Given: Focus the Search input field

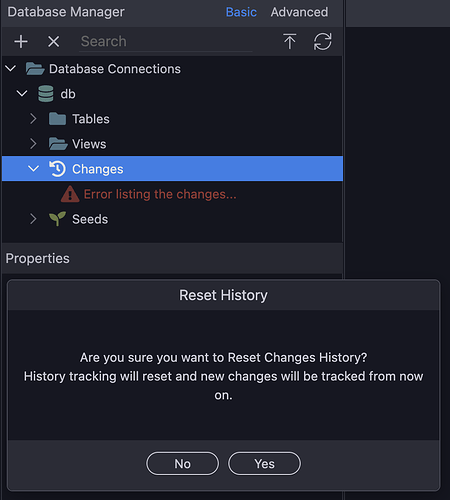Looking at the screenshot, I should coord(166,42).
